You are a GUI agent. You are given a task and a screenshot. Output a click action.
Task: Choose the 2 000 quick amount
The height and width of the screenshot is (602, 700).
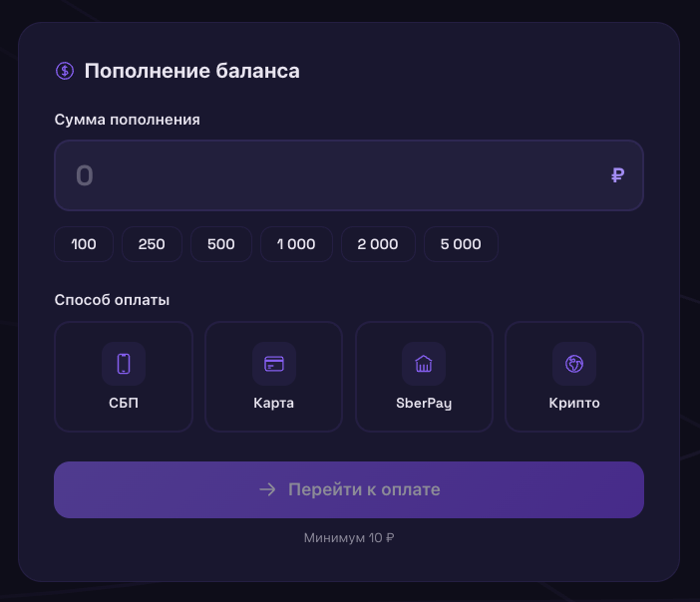(378, 244)
